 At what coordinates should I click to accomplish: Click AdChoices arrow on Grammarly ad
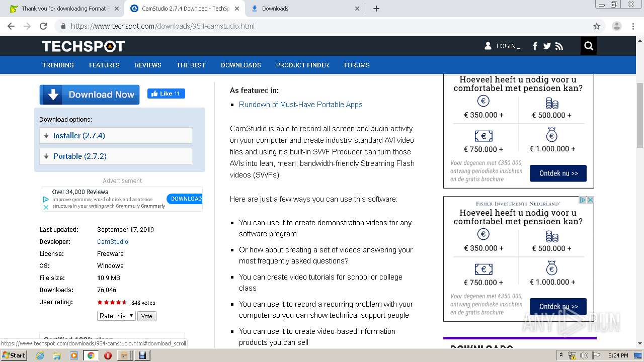(x=45, y=200)
